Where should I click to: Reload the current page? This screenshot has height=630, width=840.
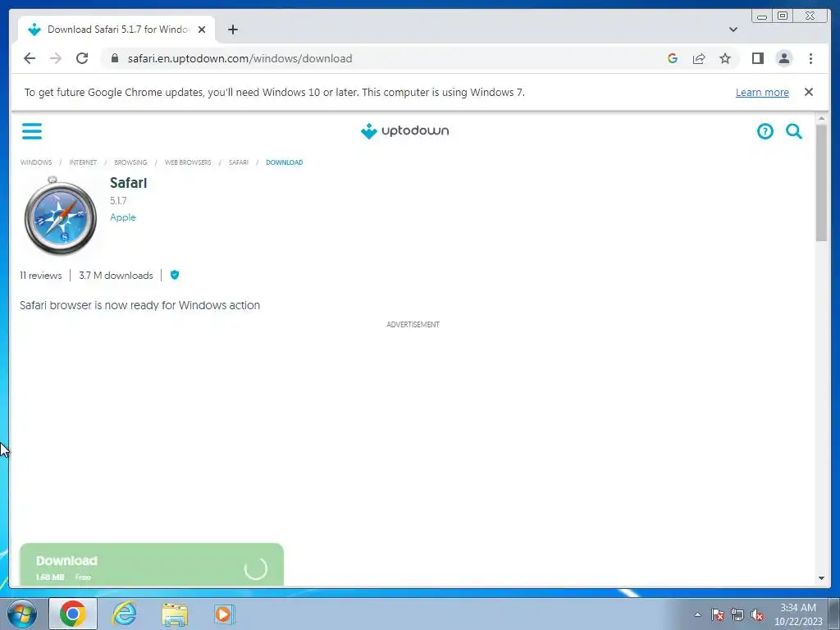[82, 58]
